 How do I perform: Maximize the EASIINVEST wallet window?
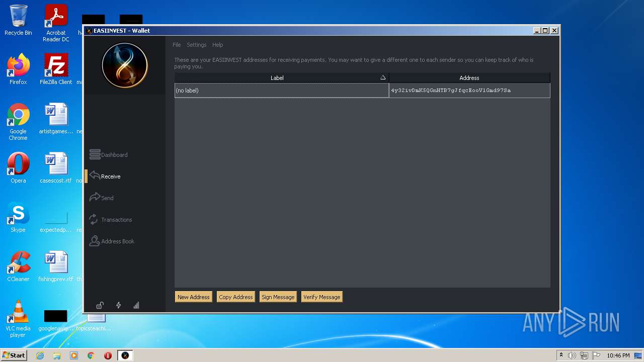click(545, 31)
